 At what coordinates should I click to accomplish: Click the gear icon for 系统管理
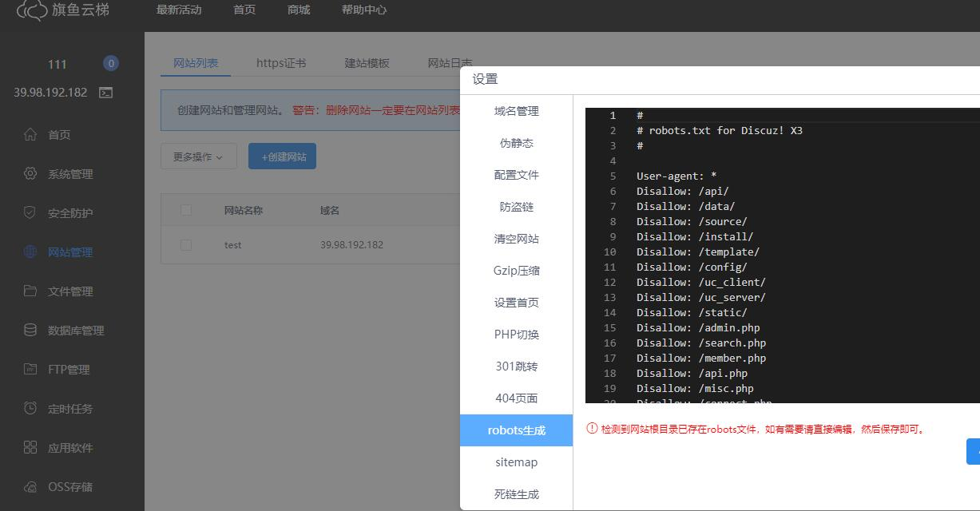[30, 173]
